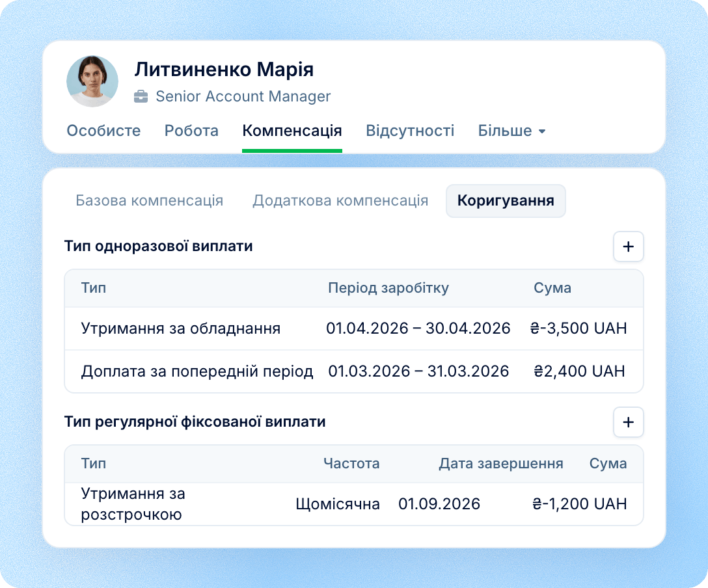This screenshot has width=708, height=588.
Task: Click the Тип header in regular payments table
Action: 94,464
